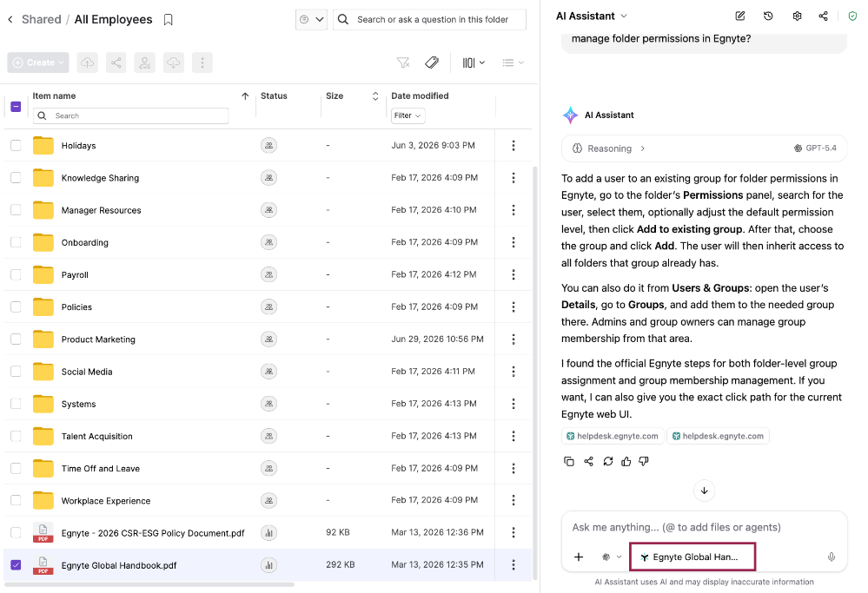Open the column layout dropdown

[x=474, y=63]
